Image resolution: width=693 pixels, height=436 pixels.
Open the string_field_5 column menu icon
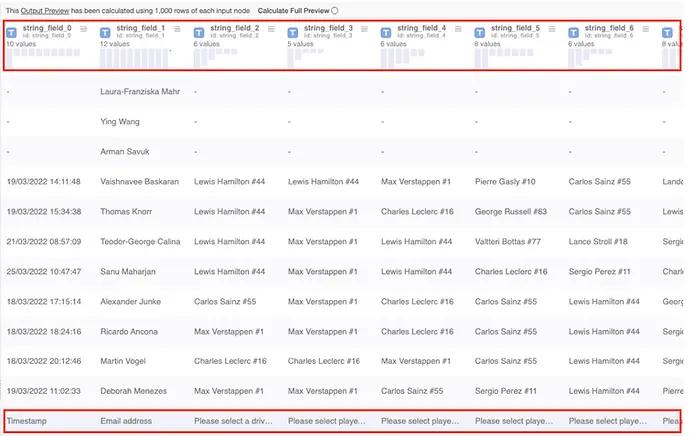coord(552,29)
